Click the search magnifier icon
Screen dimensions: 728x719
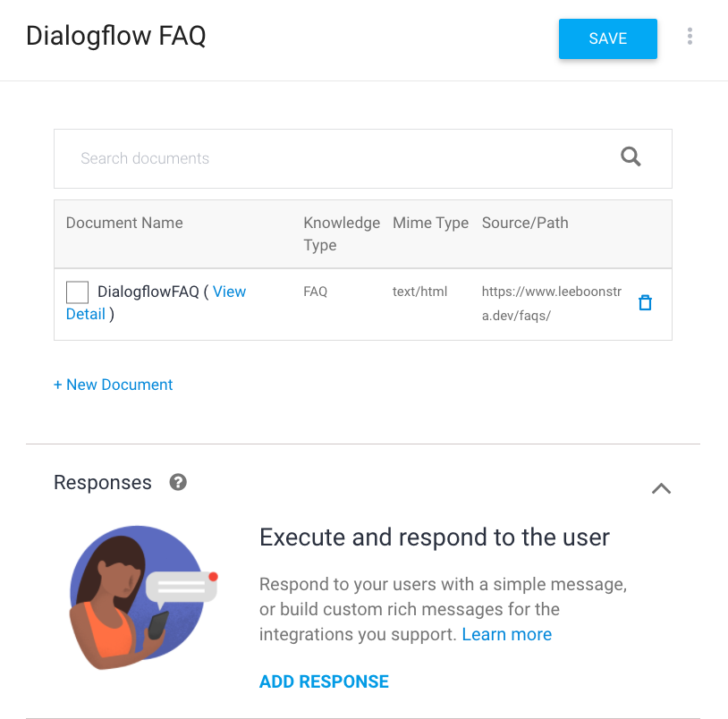point(630,156)
